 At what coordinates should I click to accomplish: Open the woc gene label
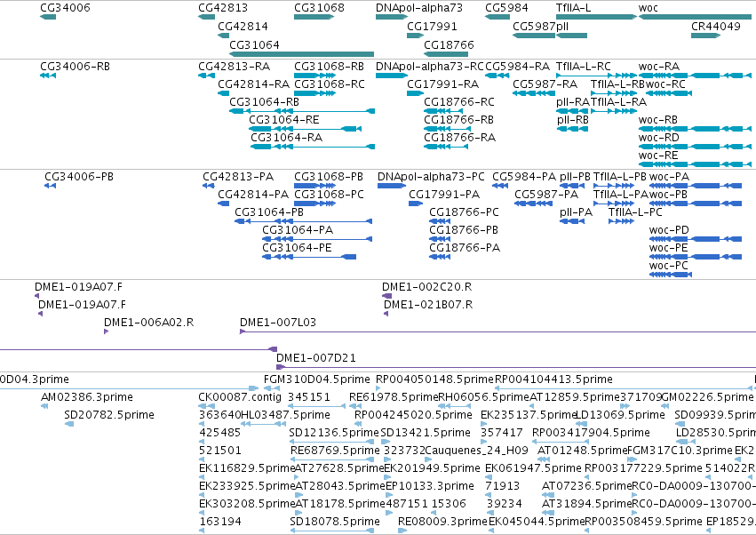[648, 8]
